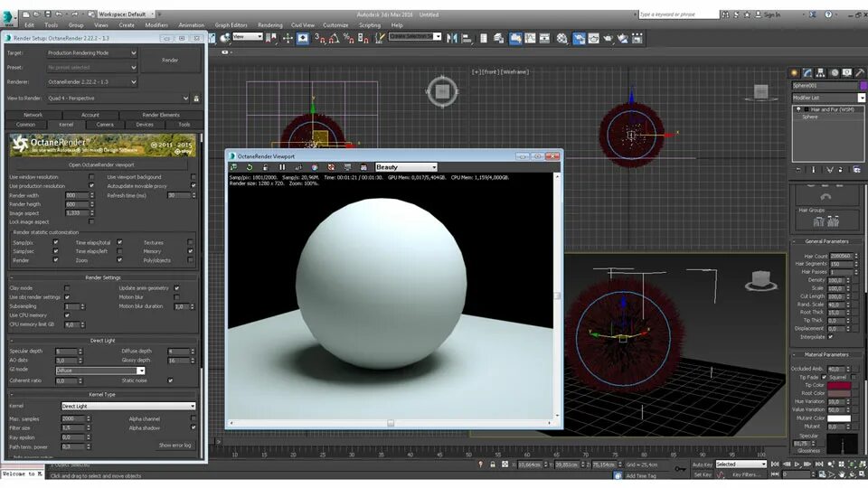868x488 pixels.
Task: Toggle Use window resolution checkbox
Action: [x=91, y=177]
